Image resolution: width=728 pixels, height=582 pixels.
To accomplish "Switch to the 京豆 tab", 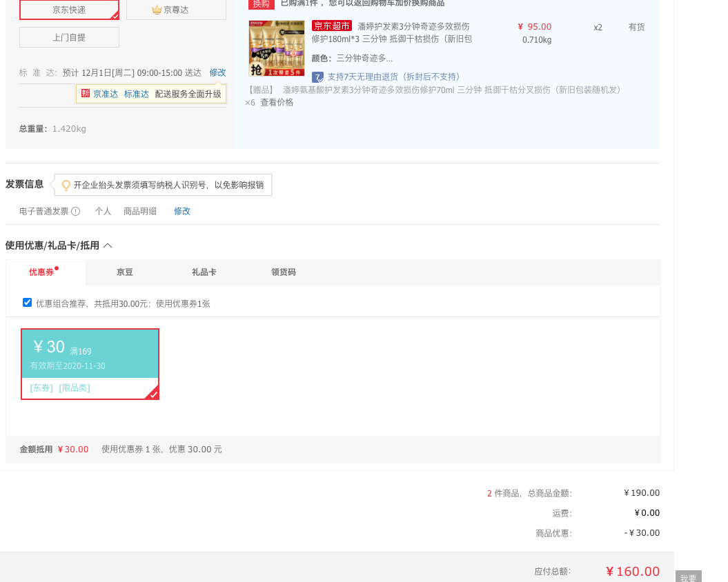I will pos(125,272).
